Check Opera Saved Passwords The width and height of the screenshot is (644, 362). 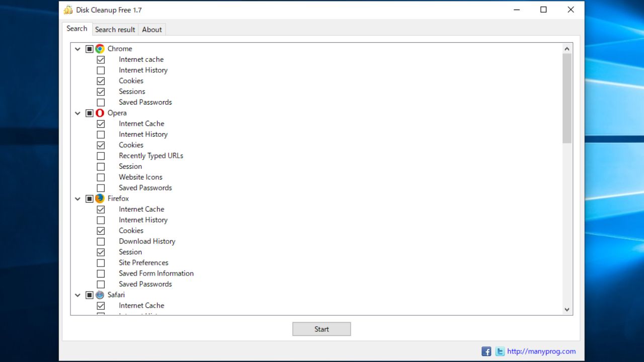pyautogui.click(x=101, y=188)
